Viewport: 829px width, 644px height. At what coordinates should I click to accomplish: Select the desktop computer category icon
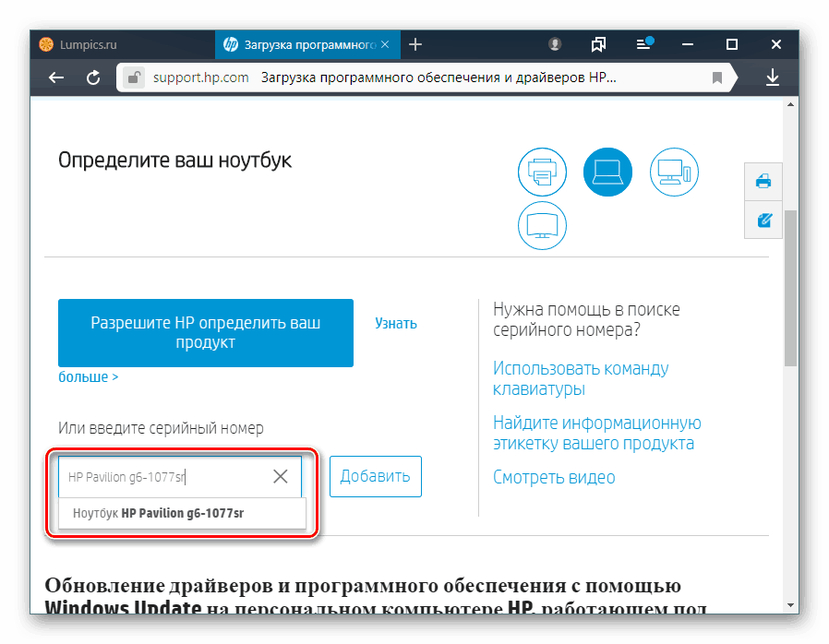coord(674,173)
